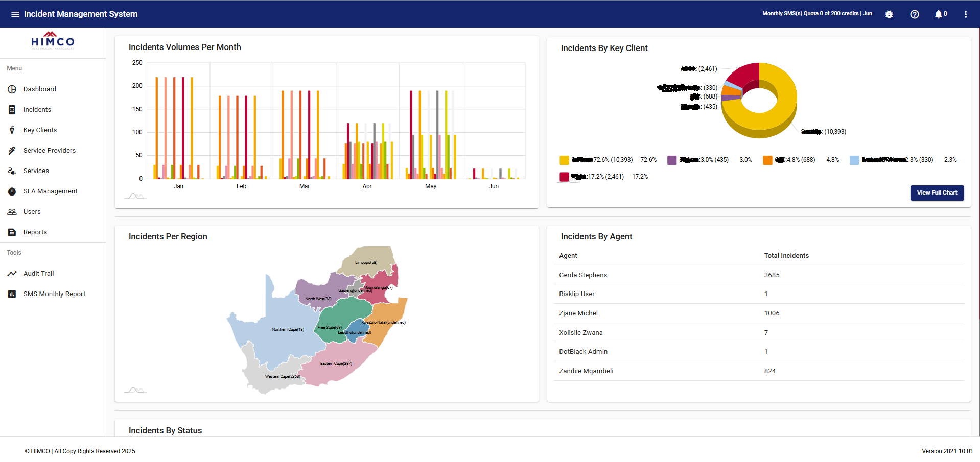The height and width of the screenshot is (462, 980).
Task: Toggle the yellow 72.6% legend swatch
Action: (564, 160)
